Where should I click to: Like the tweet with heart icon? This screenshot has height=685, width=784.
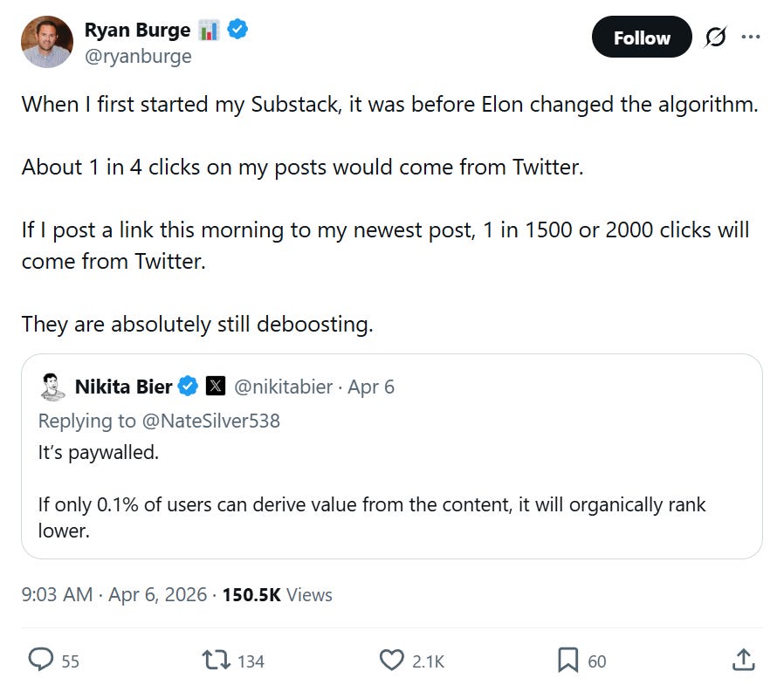click(x=391, y=660)
